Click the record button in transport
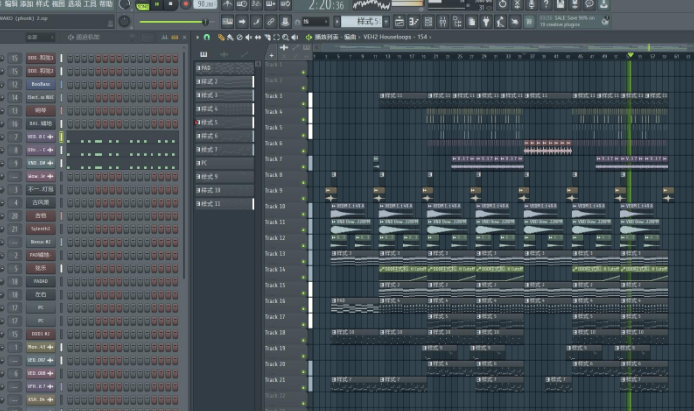 186,5
